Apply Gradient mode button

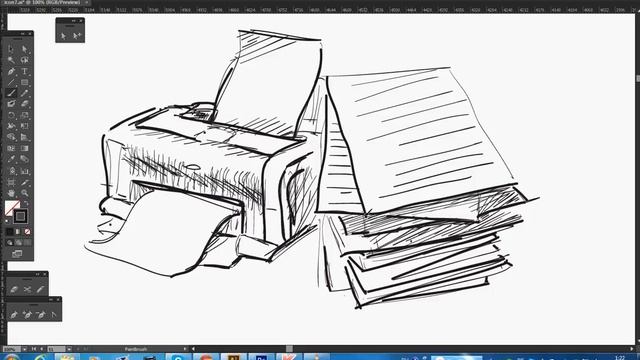(x=18, y=232)
